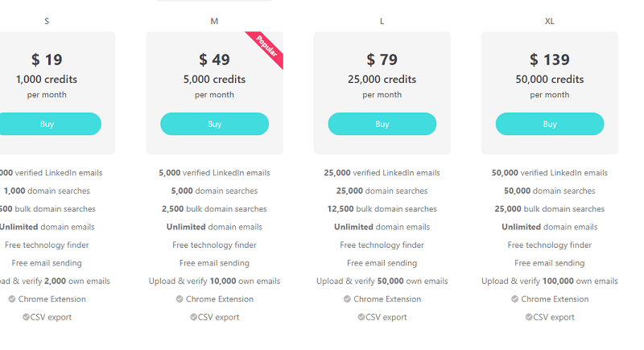Click the $ 79 price text
The image size is (644, 350).
382,60
